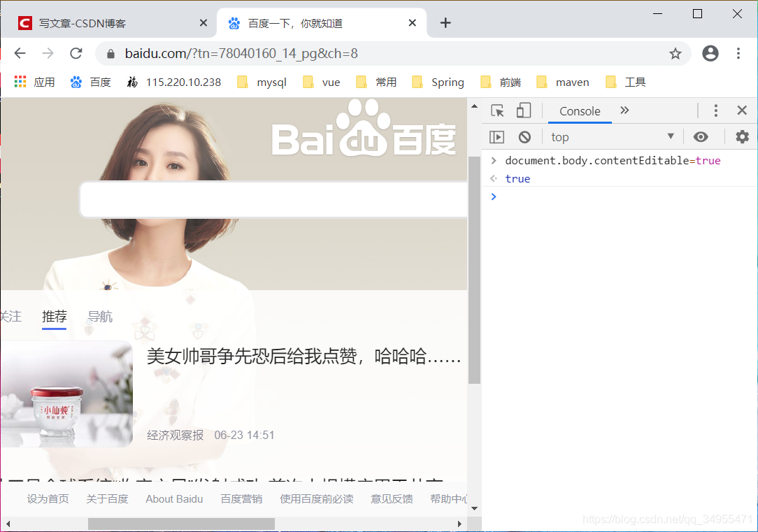
Task: Click the browser forward arrow
Action: [x=48, y=53]
